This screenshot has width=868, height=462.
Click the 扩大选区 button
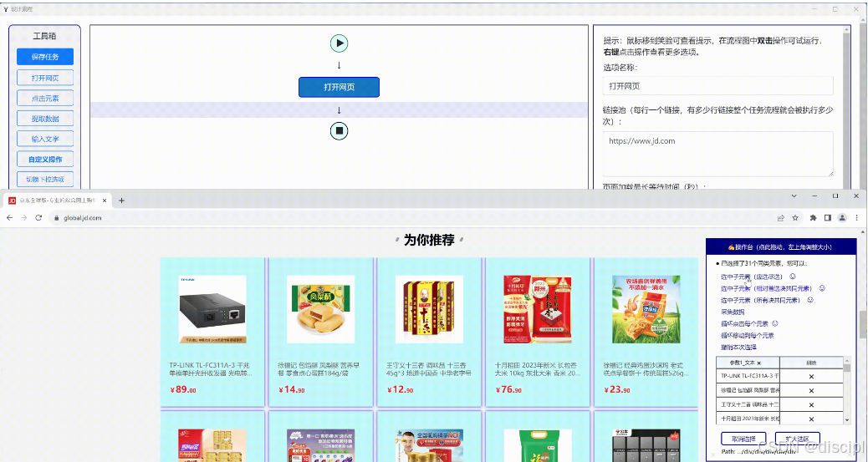coord(797,439)
